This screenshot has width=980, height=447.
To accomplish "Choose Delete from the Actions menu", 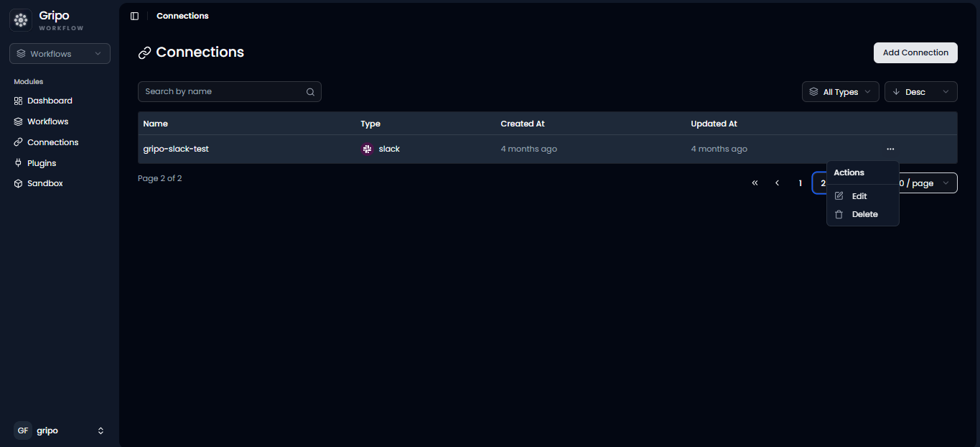I will pos(863,214).
